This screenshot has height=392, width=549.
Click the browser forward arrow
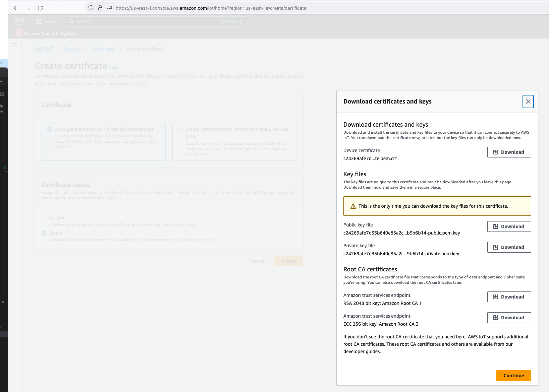click(x=28, y=8)
